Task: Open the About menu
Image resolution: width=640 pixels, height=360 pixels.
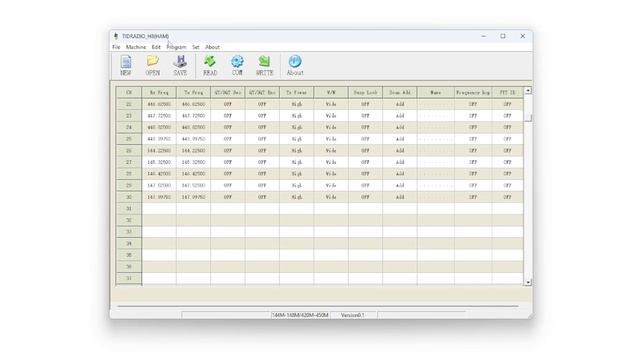Action: 212,47
